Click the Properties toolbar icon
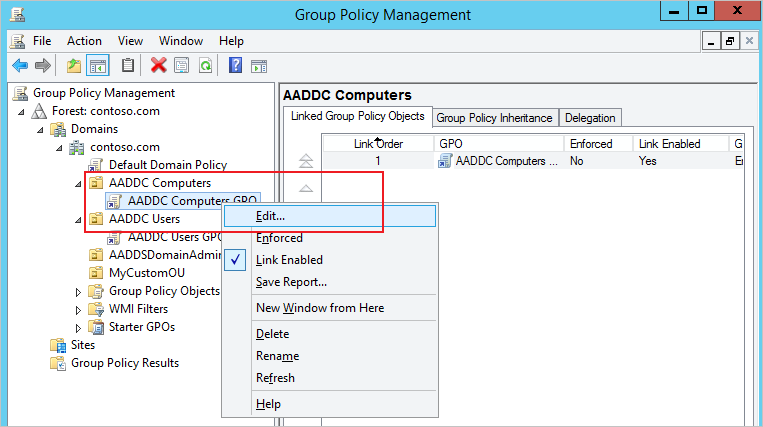763x427 pixels. [182, 66]
